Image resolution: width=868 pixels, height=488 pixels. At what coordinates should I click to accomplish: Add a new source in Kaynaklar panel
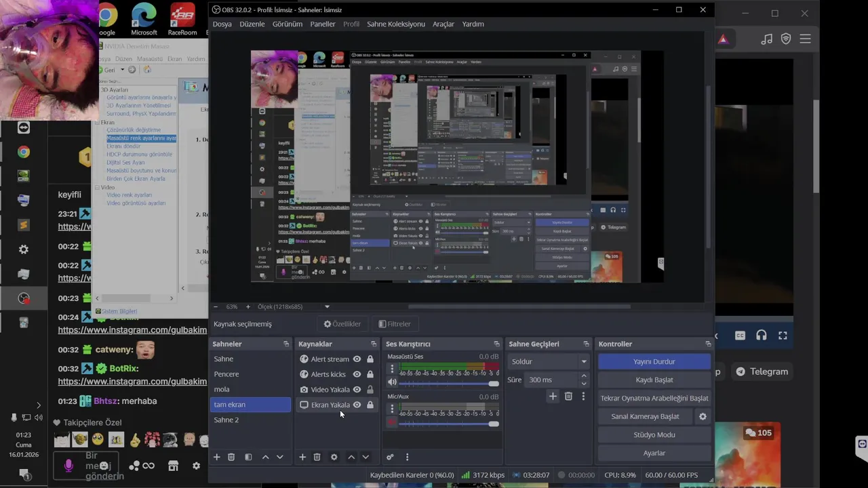(x=302, y=457)
